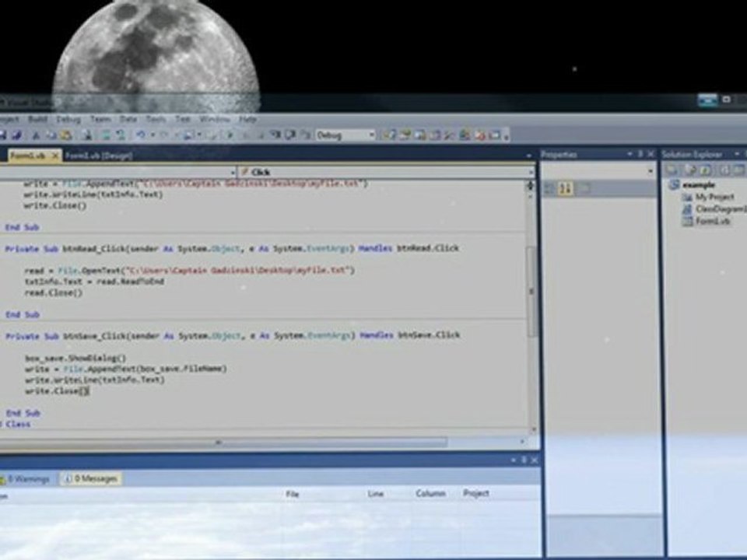
Task: Open Error List window position menu arrow
Action: [x=513, y=460]
